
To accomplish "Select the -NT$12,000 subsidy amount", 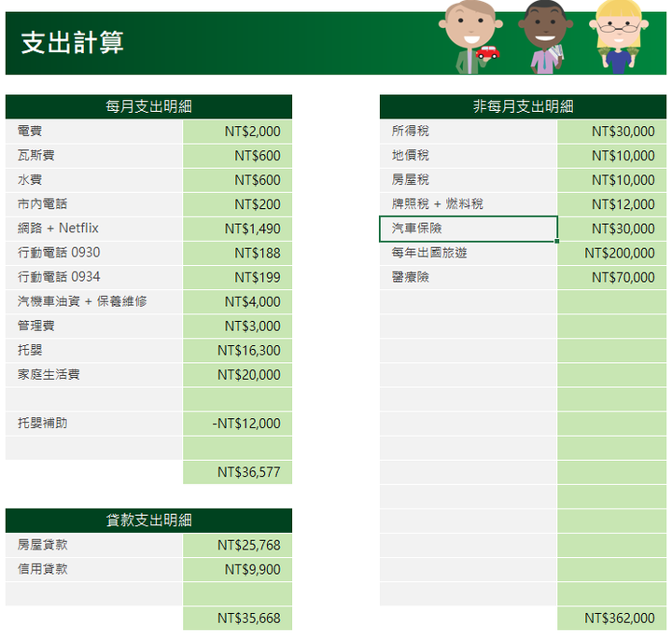I will coord(237,424).
